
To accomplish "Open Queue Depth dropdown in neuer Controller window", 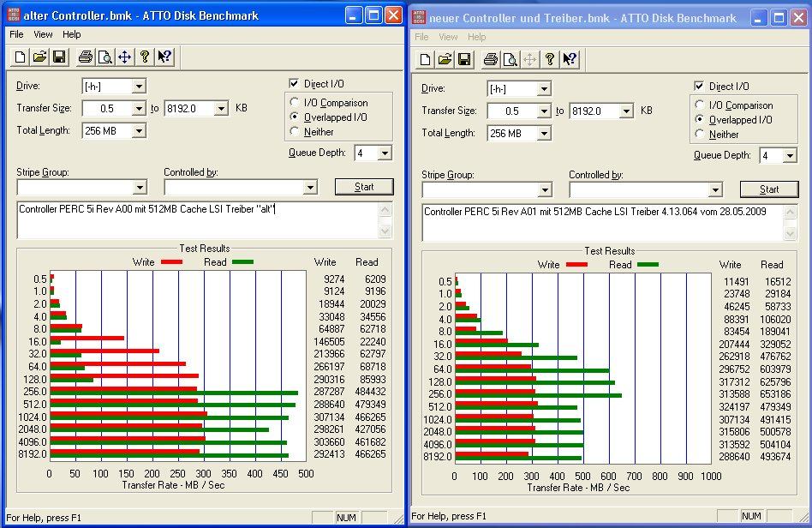I will click(x=789, y=156).
